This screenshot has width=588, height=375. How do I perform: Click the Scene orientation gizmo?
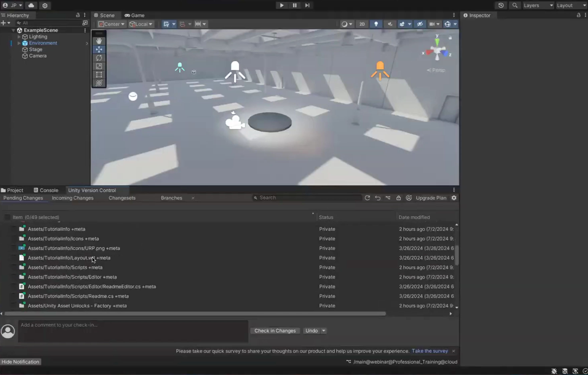(437, 50)
